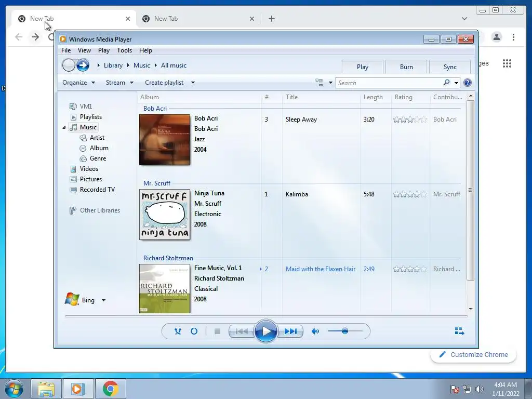Open the View menu

click(84, 50)
